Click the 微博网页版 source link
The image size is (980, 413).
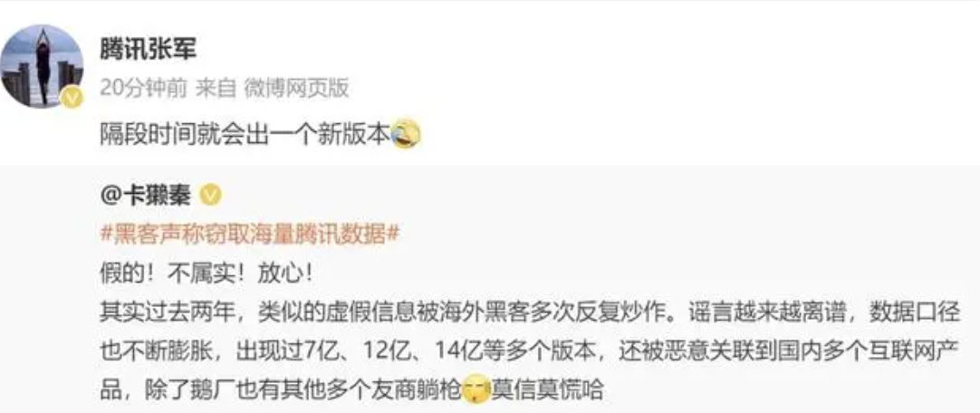295,90
